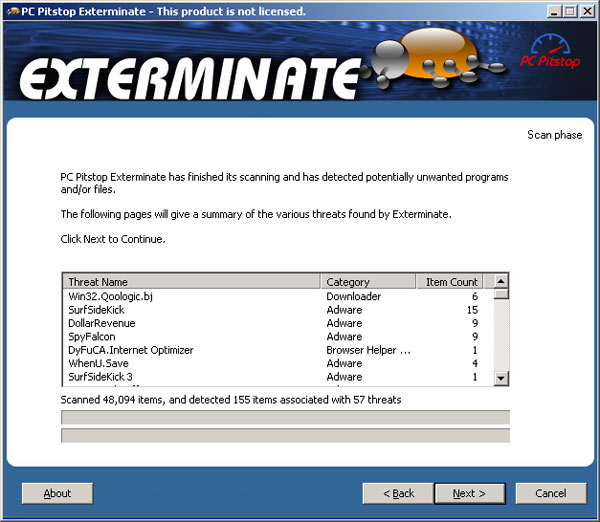
Task: Cancel the Exterminate wizard
Action: [551, 493]
